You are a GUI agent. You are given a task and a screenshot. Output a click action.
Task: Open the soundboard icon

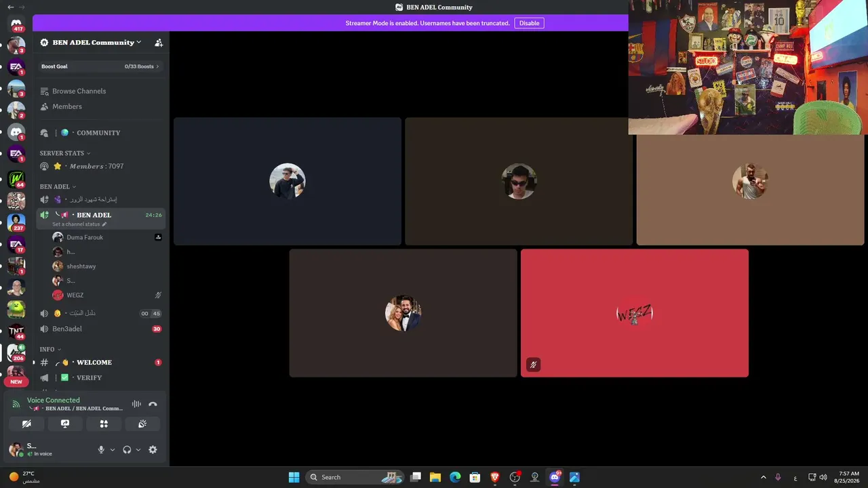[142, 424]
